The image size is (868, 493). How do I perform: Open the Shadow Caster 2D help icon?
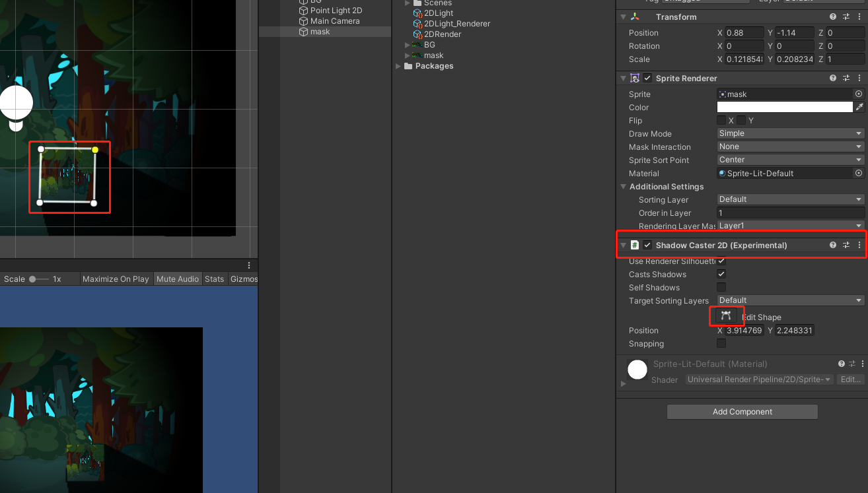tap(832, 245)
